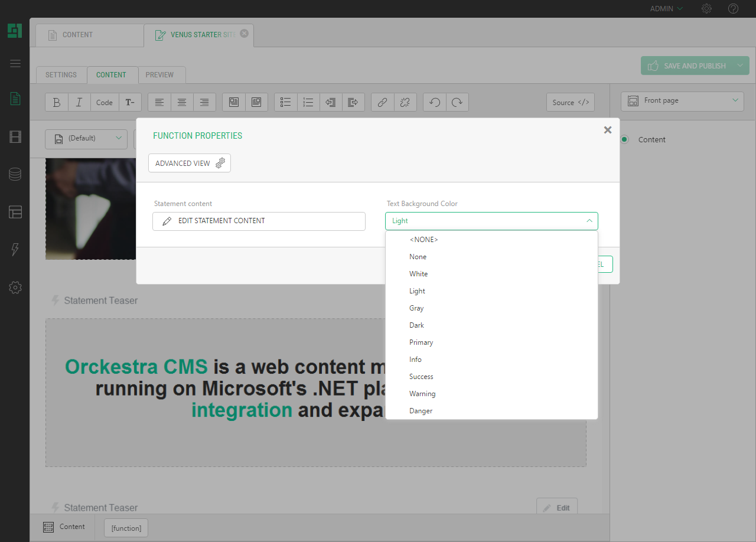Choose Dark from the color list

point(416,325)
